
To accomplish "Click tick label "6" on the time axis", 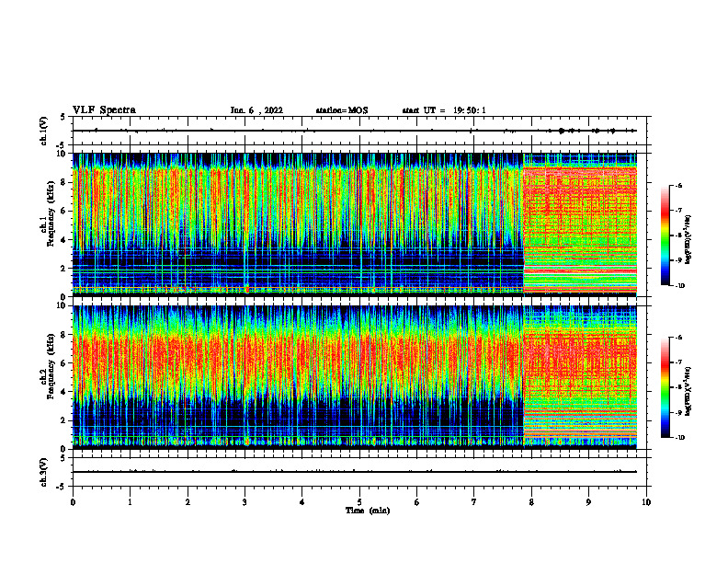I will click(416, 502).
